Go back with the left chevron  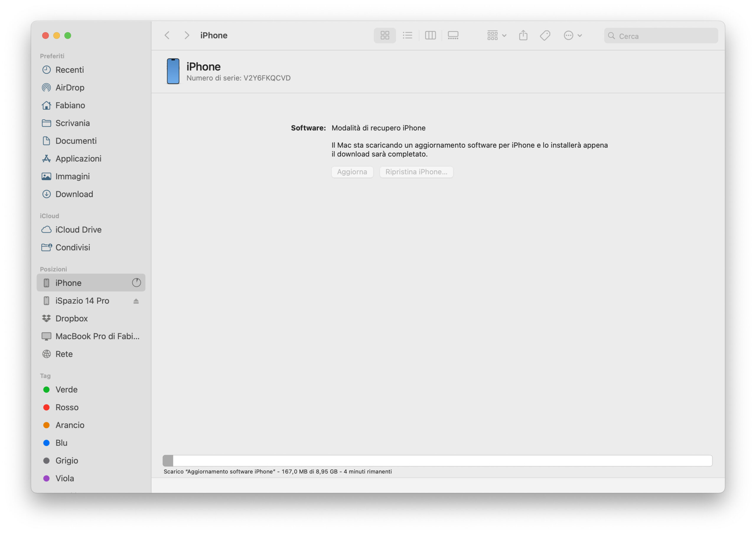tap(167, 35)
